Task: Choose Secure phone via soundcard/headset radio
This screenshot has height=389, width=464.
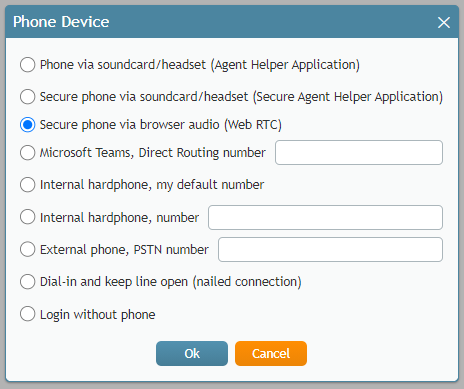Action: tap(27, 97)
